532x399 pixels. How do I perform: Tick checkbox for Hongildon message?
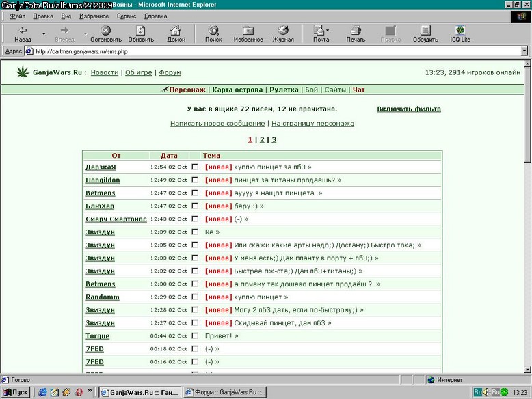point(195,180)
